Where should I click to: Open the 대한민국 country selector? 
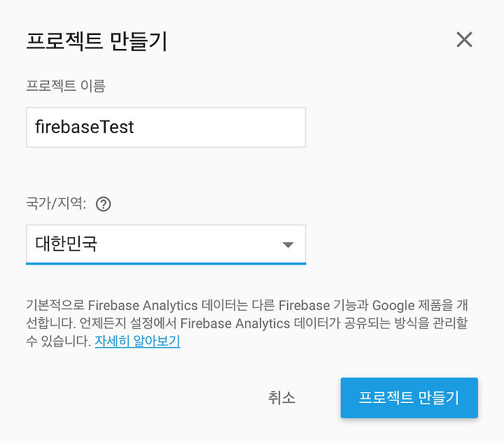pyautogui.click(x=166, y=244)
